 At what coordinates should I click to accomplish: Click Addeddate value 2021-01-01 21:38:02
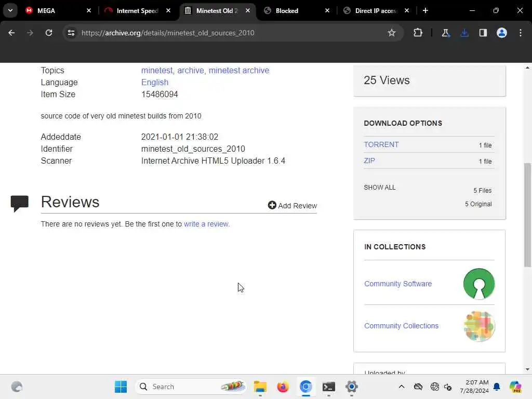click(179, 137)
